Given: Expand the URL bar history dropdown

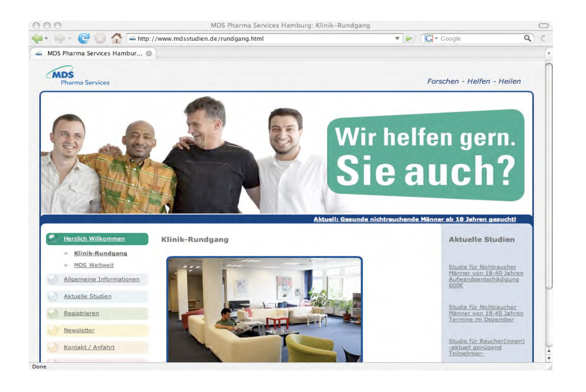Looking at the screenshot, I should tap(397, 38).
